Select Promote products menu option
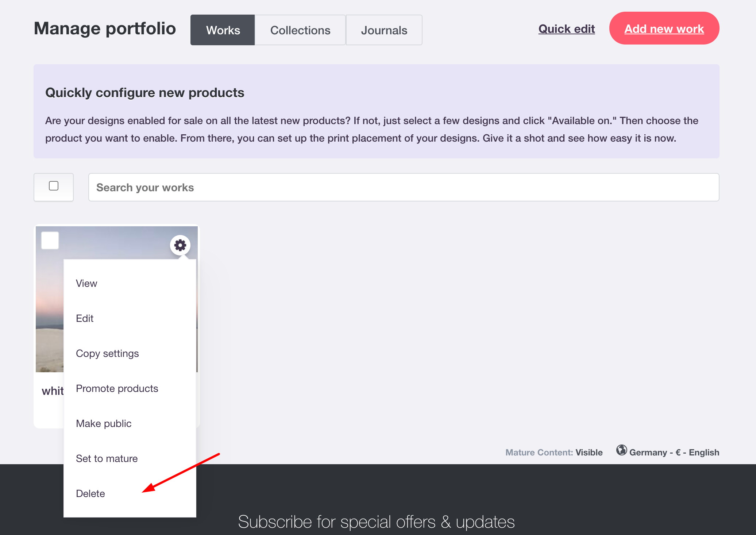The height and width of the screenshot is (535, 756). [117, 388]
